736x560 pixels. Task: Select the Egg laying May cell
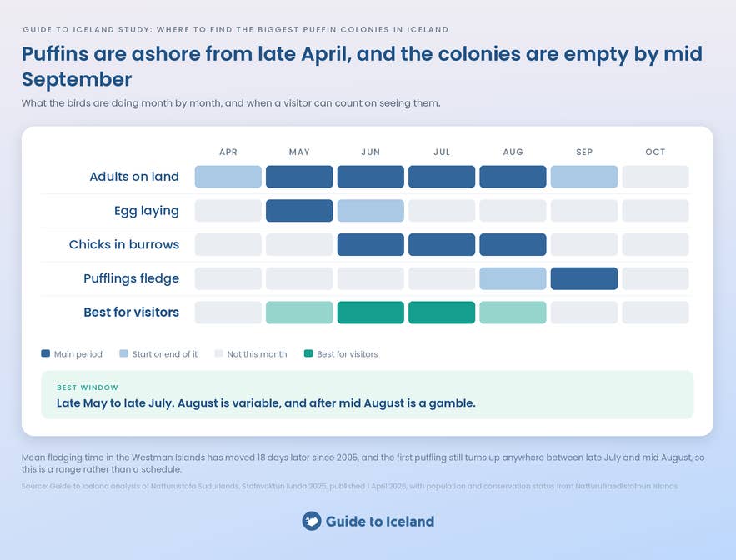(299, 210)
